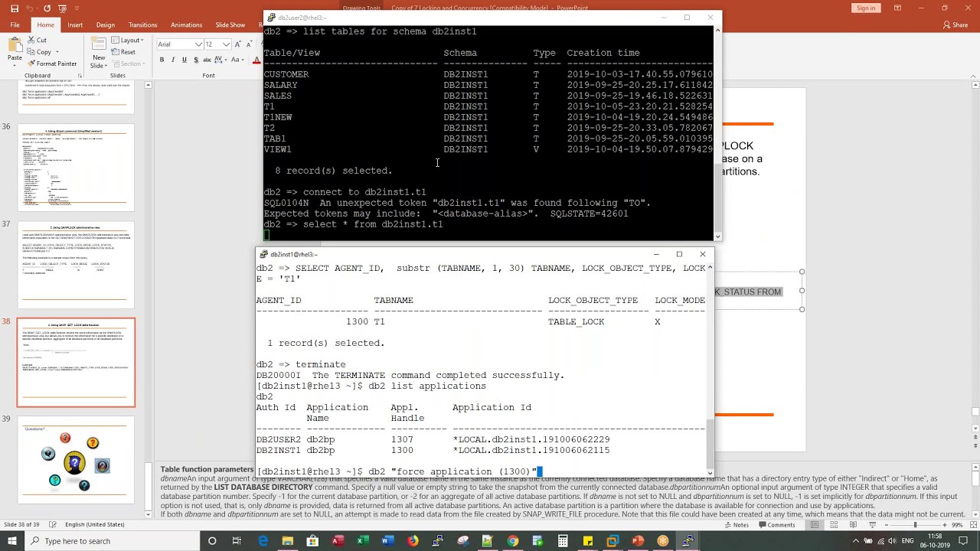The image size is (980, 551).
Task: Expand the Copy dropdown arrow
Action: tap(59, 51)
